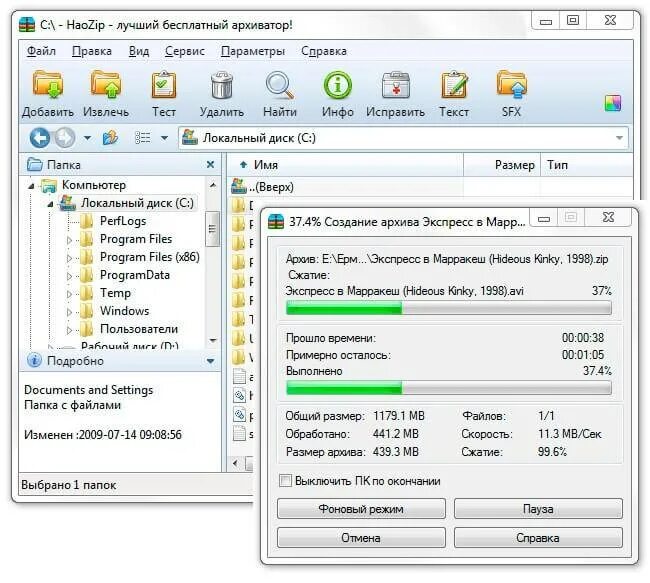Open the Параметры menu
The width and height of the screenshot is (650, 583).
pos(252,51)
